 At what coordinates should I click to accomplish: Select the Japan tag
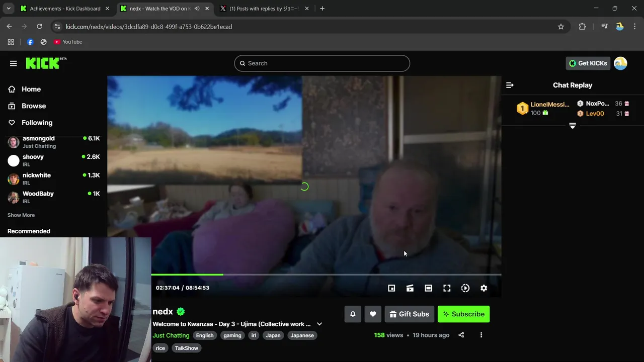[x=273, y=335]
